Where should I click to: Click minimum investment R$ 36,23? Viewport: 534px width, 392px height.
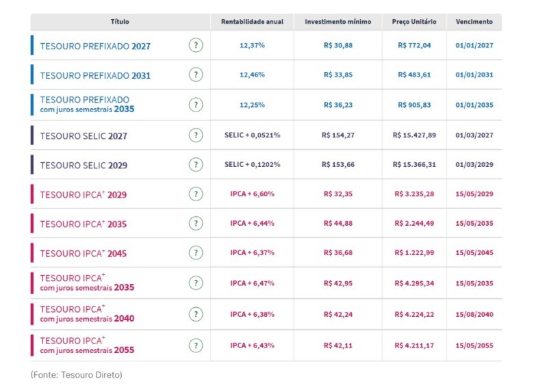pyautogui.click(x=338, y=105)
